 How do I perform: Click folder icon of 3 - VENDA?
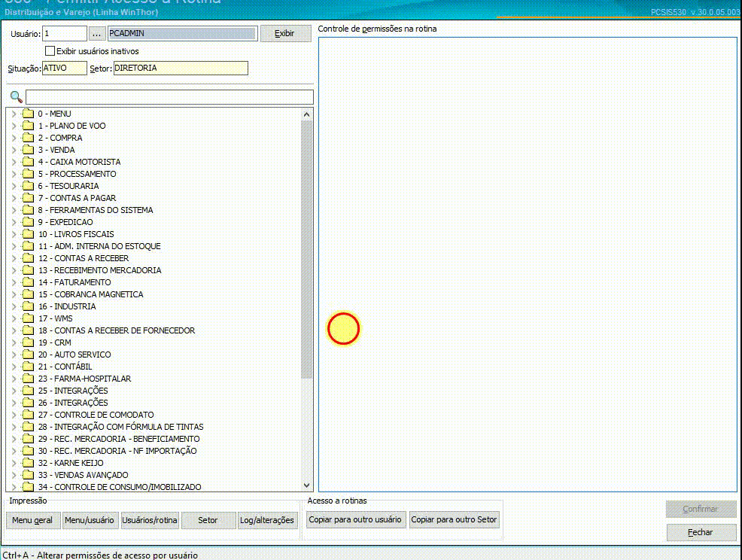29,150
